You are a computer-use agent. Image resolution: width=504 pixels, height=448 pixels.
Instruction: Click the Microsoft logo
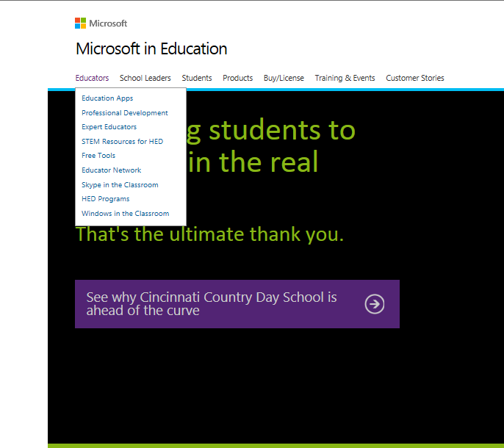click(x=101, y=24)
